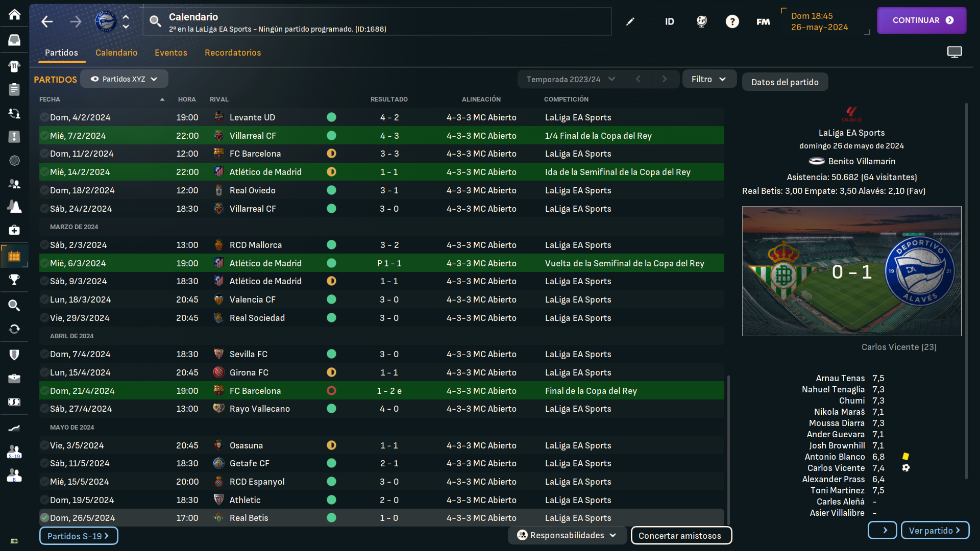Switch to the Eventos tab
Viewport: 980px width, 551px height.
tap(171, 53)
